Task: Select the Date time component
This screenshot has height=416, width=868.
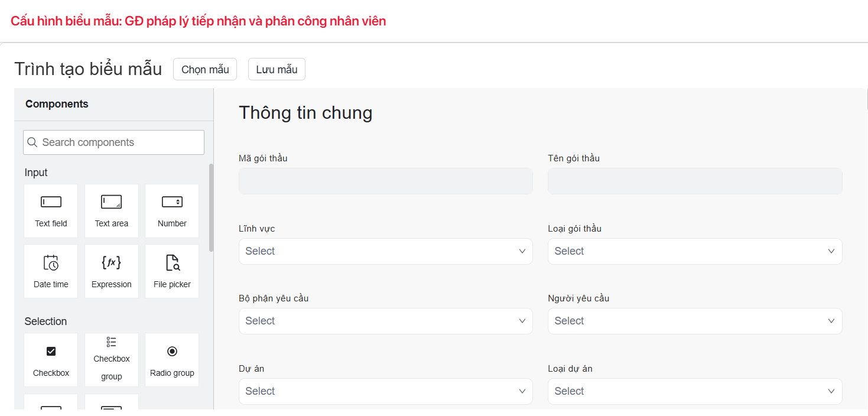Action: [x=51, y=271]
